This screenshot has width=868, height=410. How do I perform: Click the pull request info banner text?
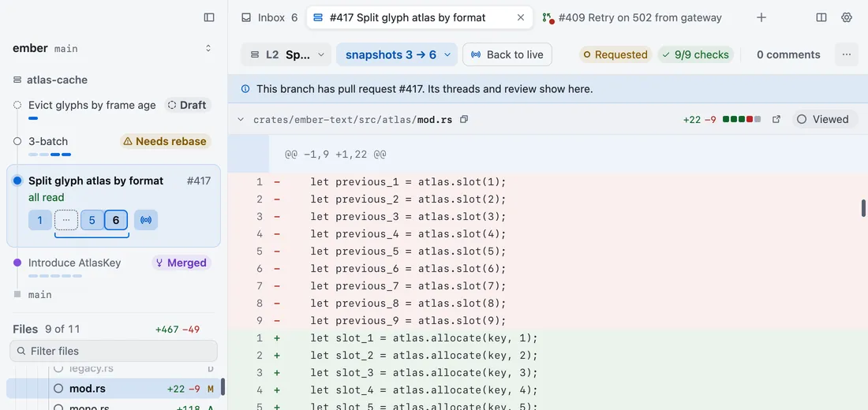tap(425, 88)
